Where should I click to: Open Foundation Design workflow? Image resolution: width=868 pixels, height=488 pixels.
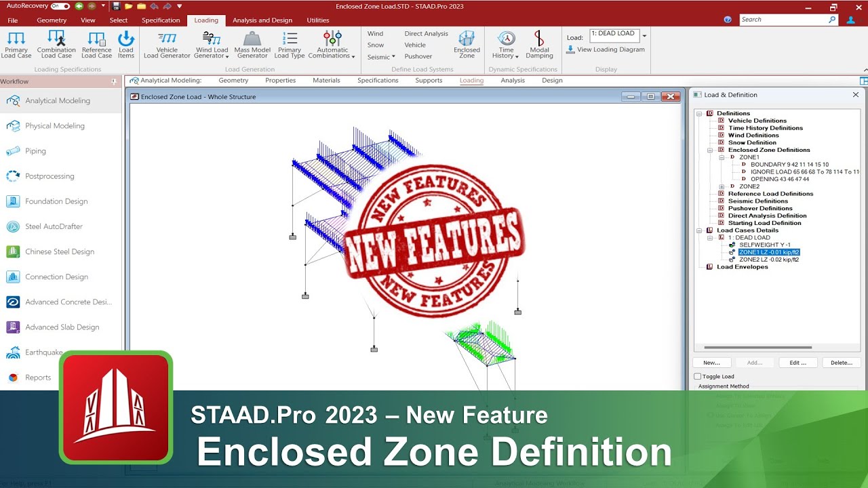(56, 201)
